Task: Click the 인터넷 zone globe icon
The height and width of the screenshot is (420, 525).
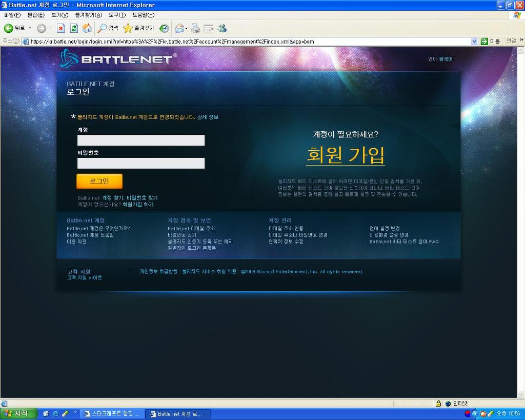Action: [448, 404]
